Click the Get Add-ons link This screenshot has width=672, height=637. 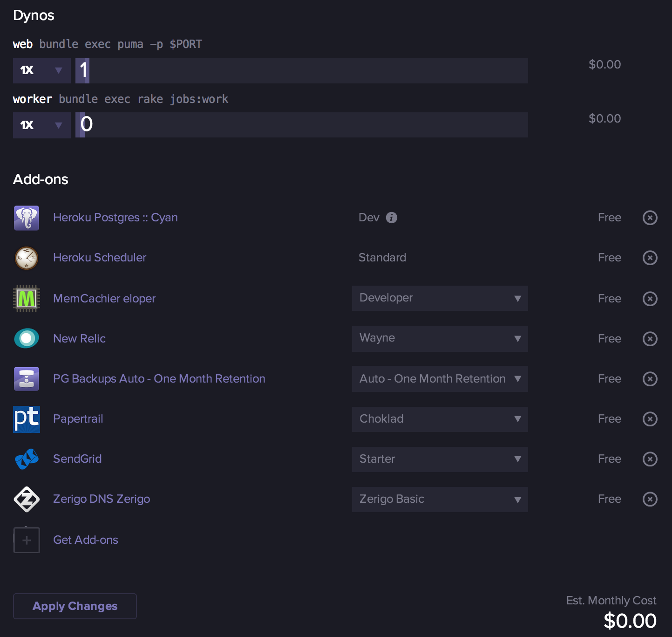point(86,540)
